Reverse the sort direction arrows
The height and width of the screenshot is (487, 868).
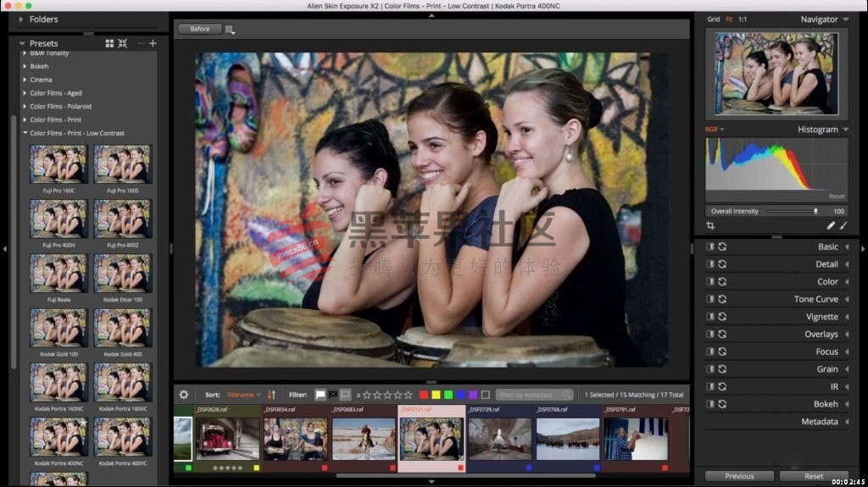click(x=271, y=395)
